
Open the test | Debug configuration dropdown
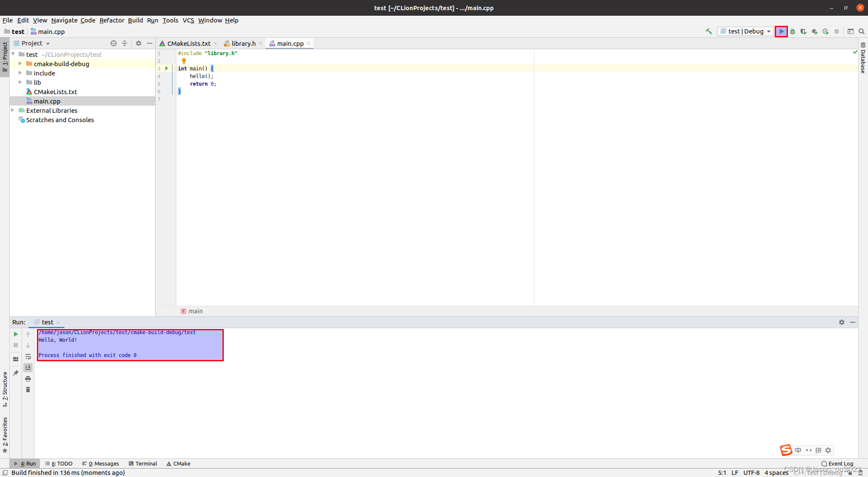pos(745,31)
